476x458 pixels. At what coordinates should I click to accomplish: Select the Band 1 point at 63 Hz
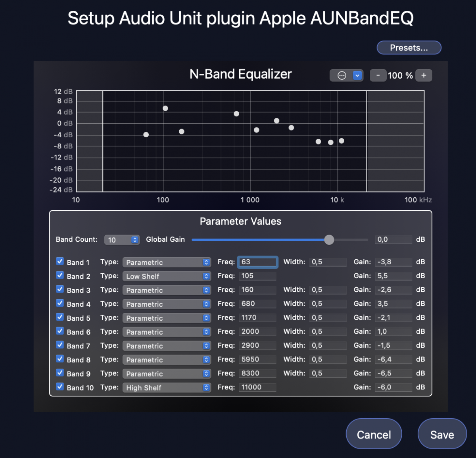[x=146, y=135]
